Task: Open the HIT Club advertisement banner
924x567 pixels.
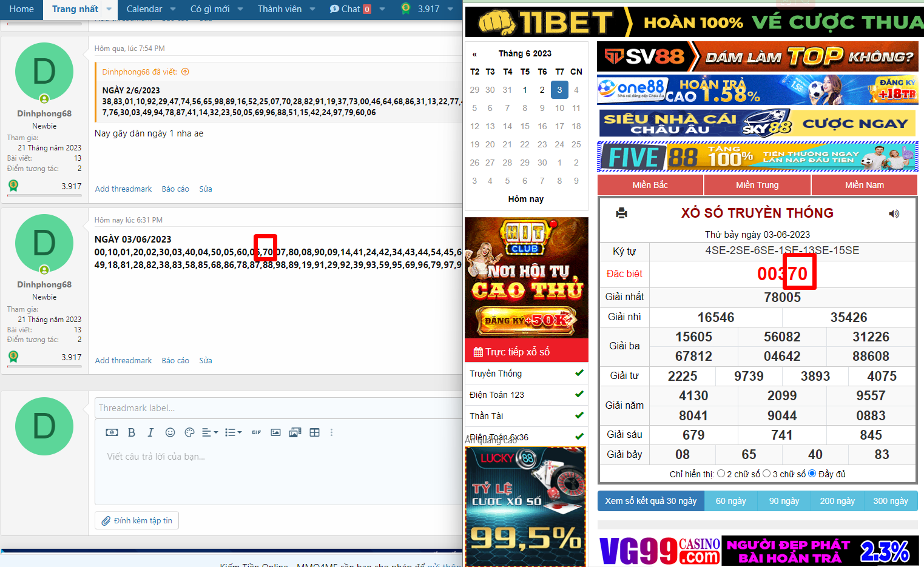Action: tap(526, 277)
